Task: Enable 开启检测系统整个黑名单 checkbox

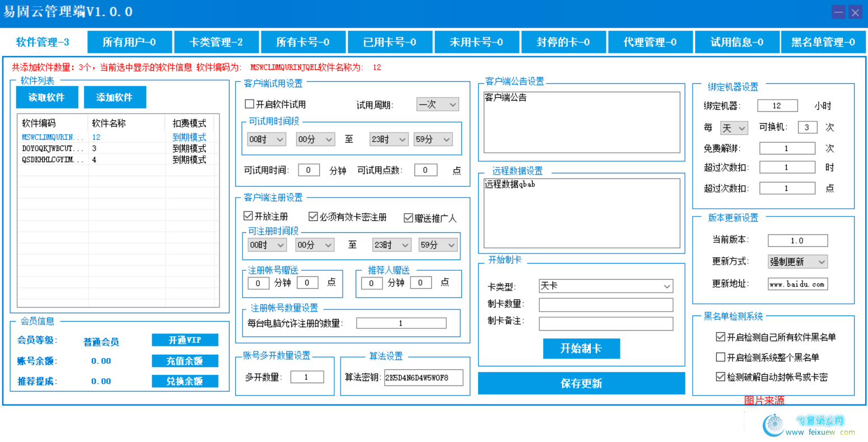Action: click(721, 357)
